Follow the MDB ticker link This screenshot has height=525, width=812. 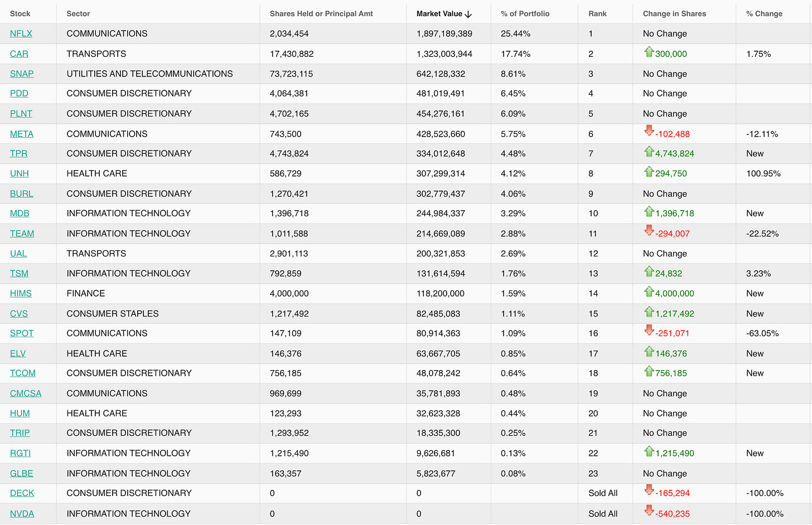coord(20,213)
